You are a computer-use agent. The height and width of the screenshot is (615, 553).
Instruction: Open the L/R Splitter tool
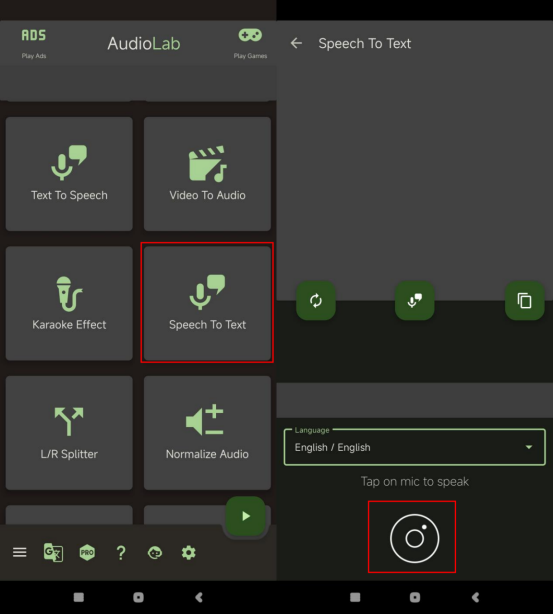click(x=69, y=433)
